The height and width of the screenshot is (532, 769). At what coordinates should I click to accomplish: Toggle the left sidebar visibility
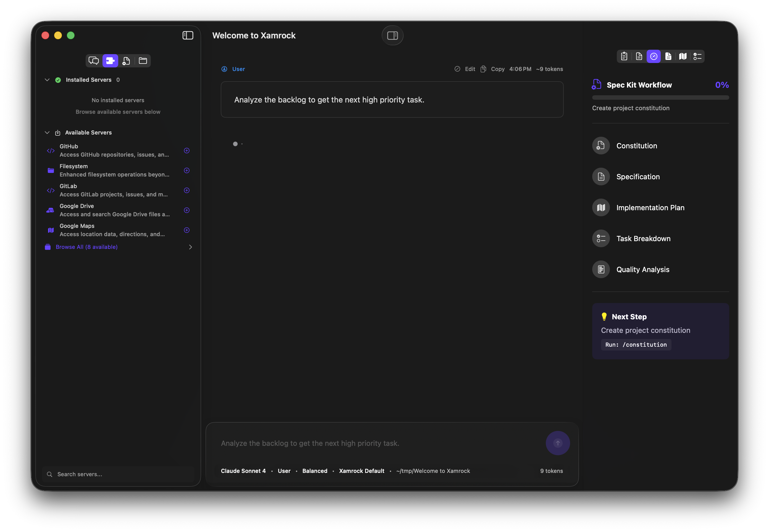click(x=188, y=35)
